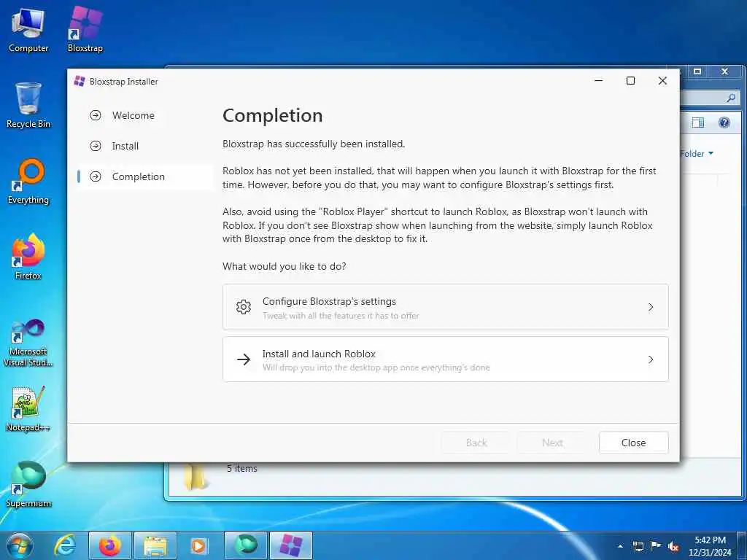Viewport: 747px width, 560px height.
Task: Close the installer using title bar X
Action: point(662,81)
